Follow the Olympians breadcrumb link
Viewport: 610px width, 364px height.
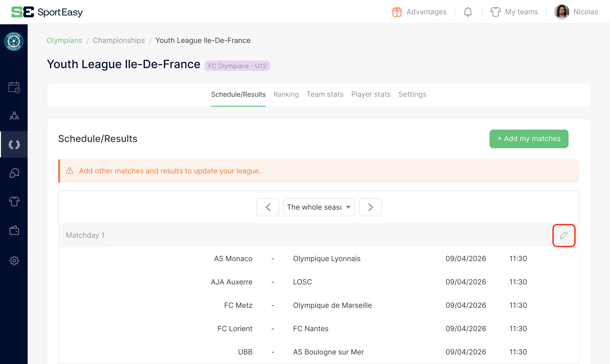point(64,40)
